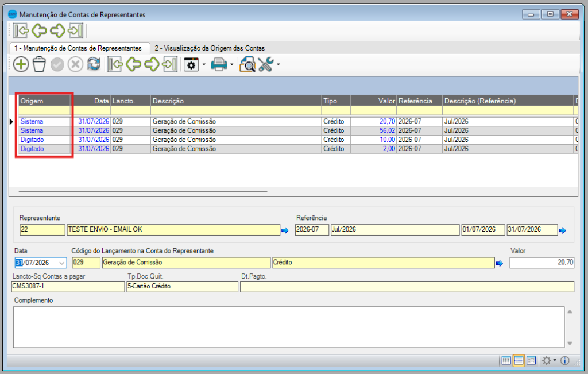Screen dimensions: 588x374
Task: Go to next record in top navigation bar
Action: point(57,30)
